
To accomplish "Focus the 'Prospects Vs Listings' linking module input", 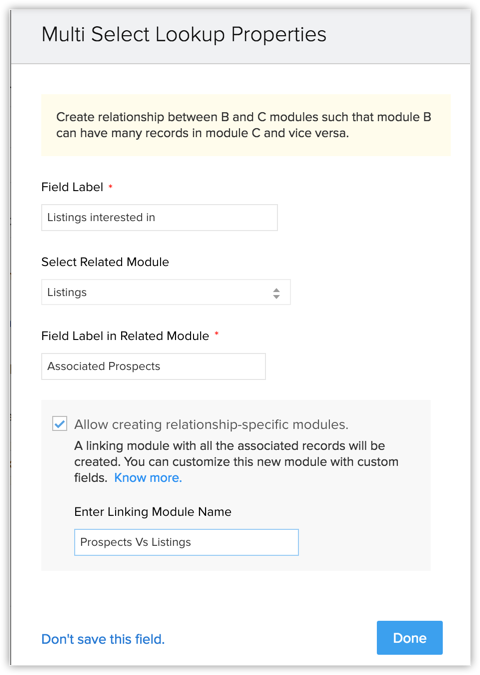I will click(x=186, y=542).
